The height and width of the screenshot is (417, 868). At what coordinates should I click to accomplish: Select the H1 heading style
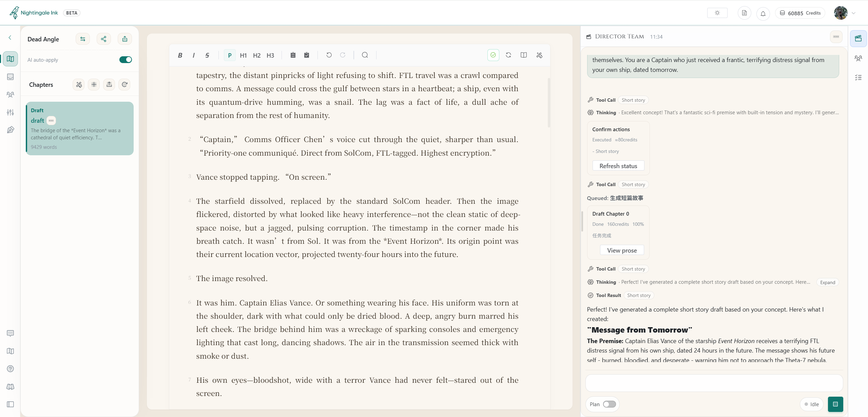click(x=243, y=55)
